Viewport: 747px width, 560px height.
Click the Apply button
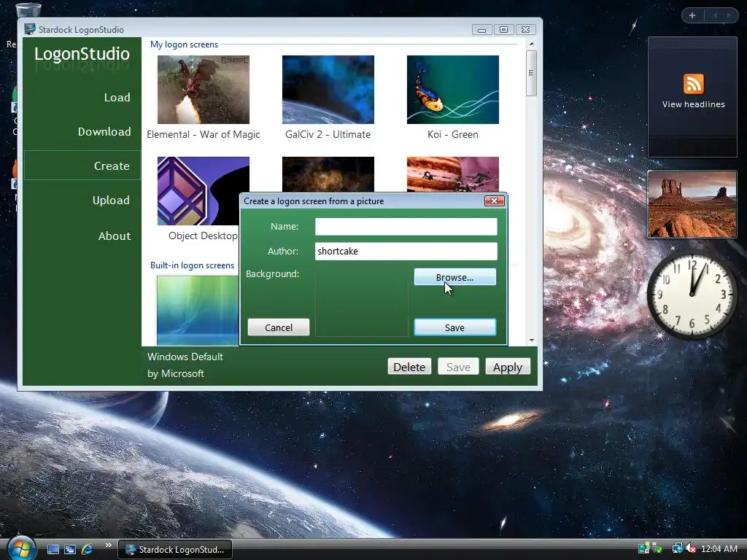tap(508, 367)
